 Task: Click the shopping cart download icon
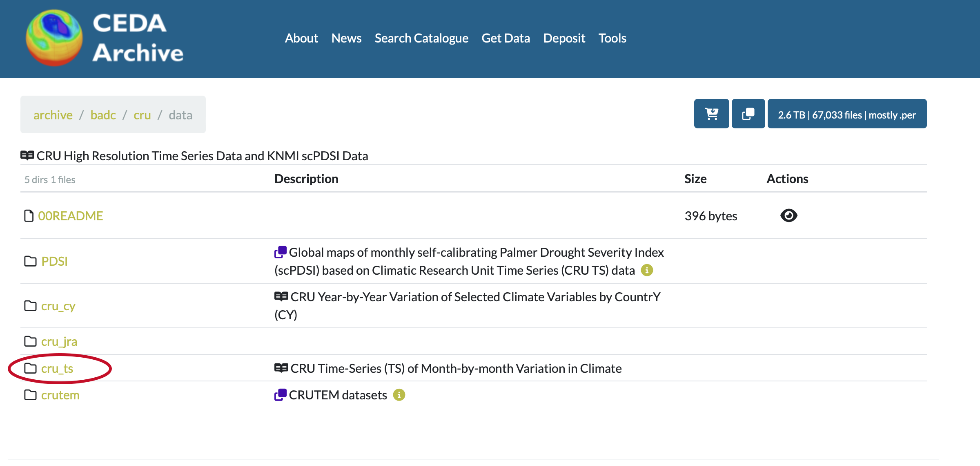(711, 114)
